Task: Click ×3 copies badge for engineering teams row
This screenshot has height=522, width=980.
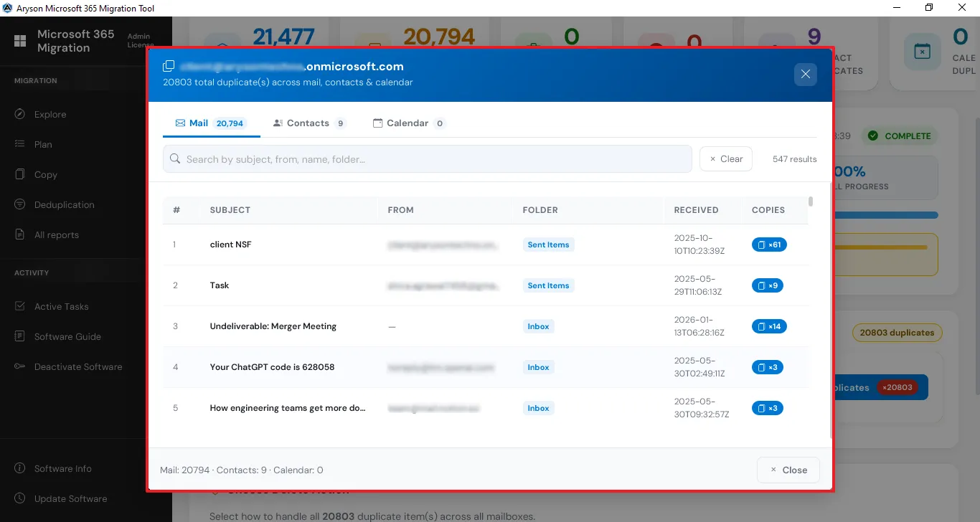Action: pos(767,408)
